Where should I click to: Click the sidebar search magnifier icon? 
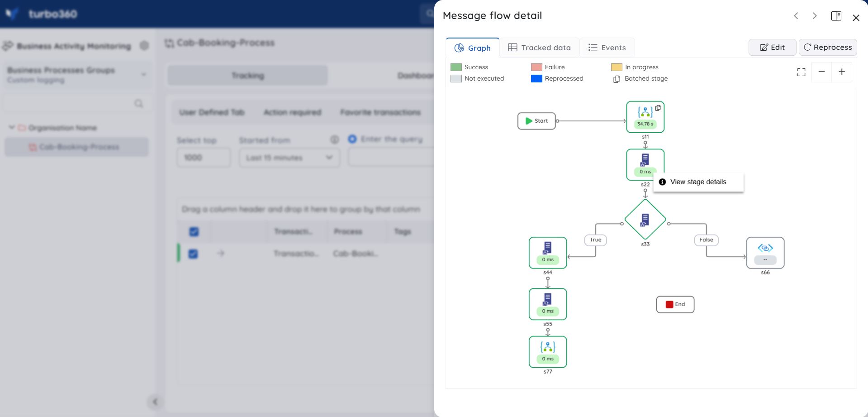(x=139, y=104)
